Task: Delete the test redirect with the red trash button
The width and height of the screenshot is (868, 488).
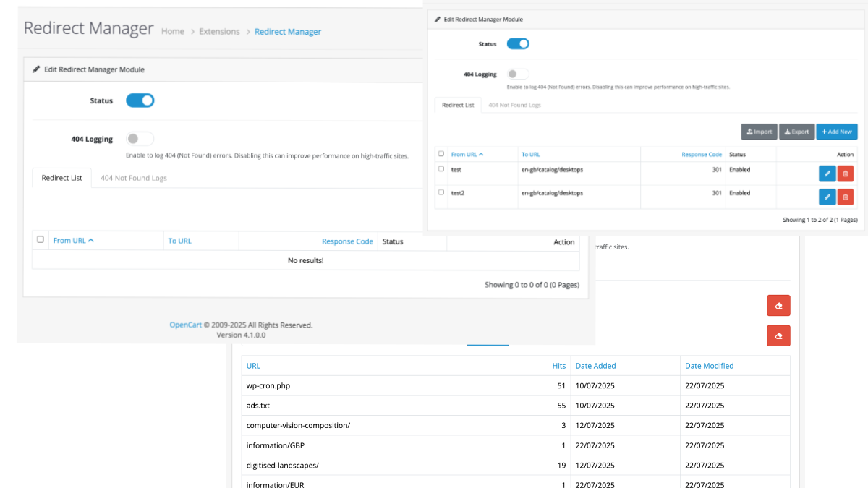Action: [x=846, y=174]
